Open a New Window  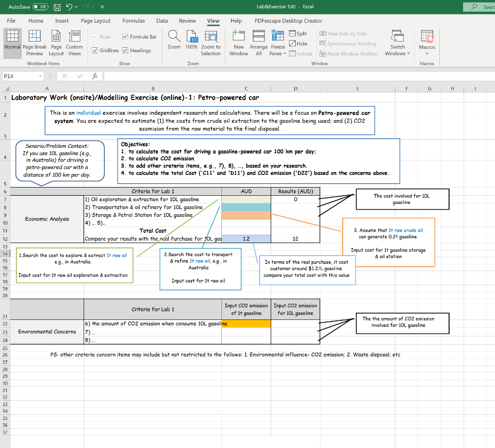pyautogui.click(x=238, y=42)
